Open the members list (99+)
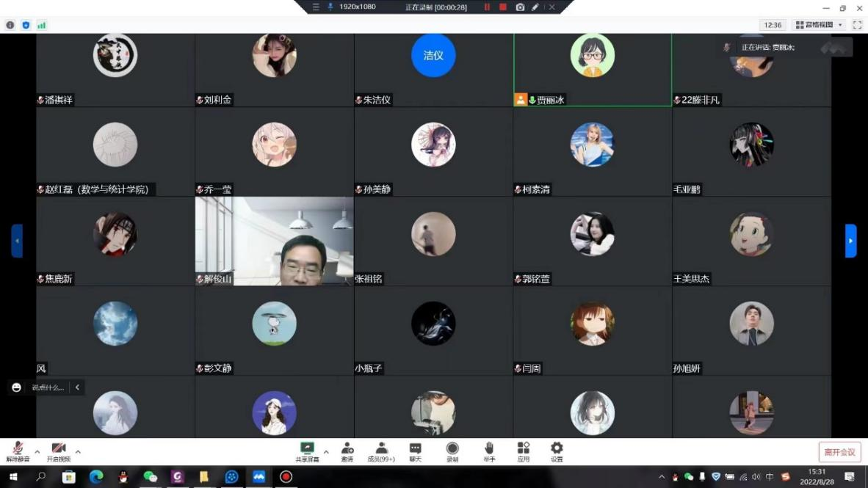The width and height of the screenshot is (868, 488). (x=381, y=451)
